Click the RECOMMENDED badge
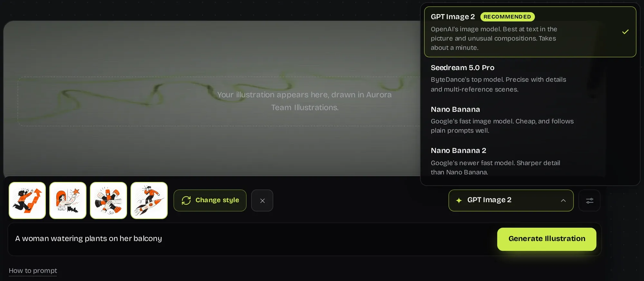This screenshot has width=644, height=281. point(507,17)
